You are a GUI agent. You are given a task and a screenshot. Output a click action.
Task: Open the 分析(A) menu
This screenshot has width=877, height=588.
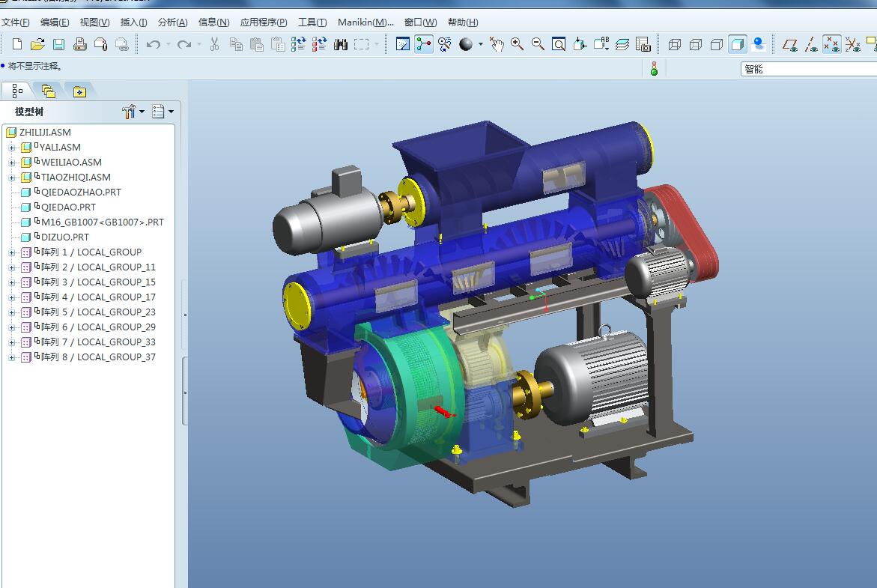pos(173,22)
